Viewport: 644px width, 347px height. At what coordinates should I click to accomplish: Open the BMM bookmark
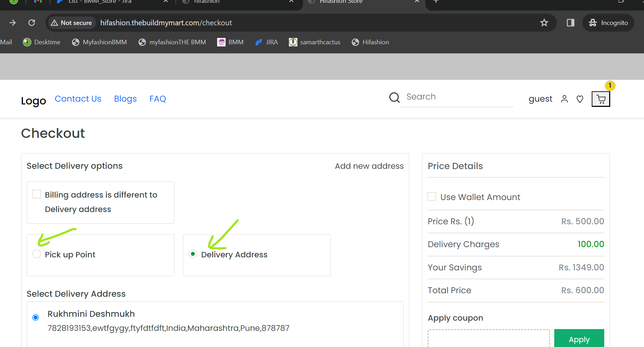(x=230, y=42)
